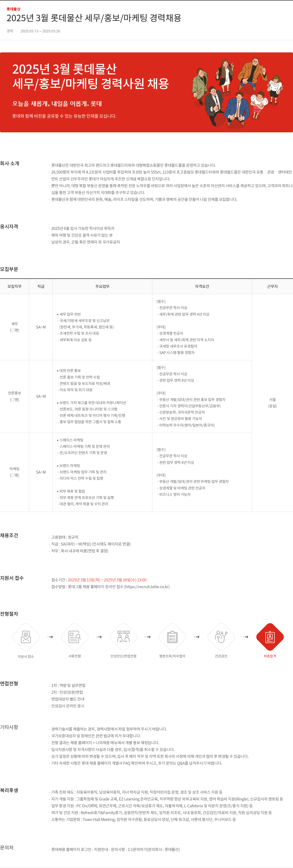This screenshot has height=868, width=293.
Task: Open the recruit.lotte.co.kr link text
Action: (x=146, y=587)
